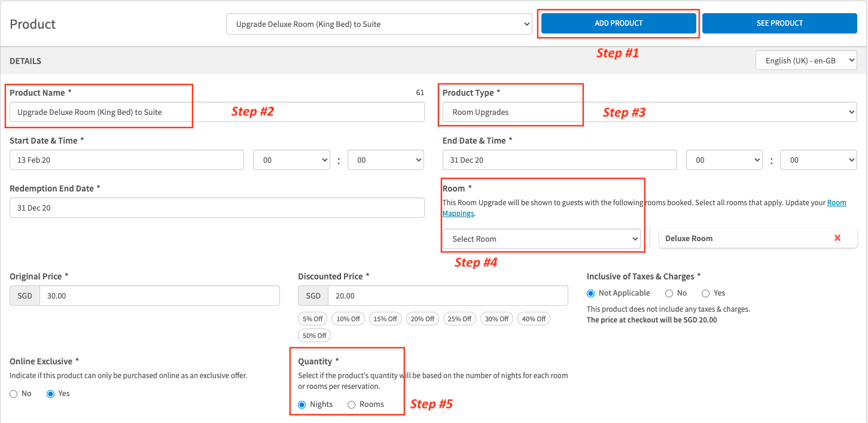The width and height of the screenshot is (868, 423).
Task: Apply the 20% Off discount chip
Action: [422, 319]
